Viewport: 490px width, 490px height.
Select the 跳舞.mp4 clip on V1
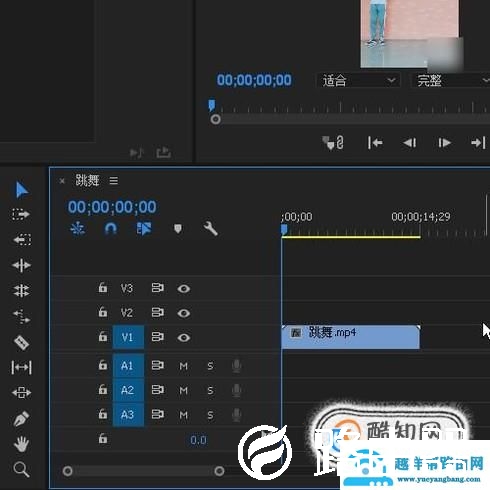[351, 337]
